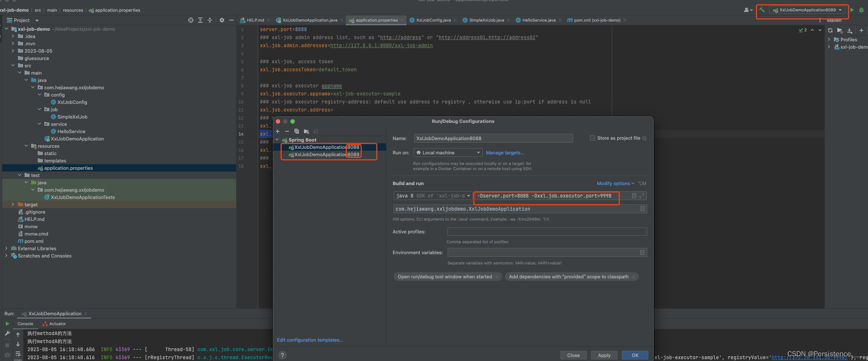868x361 pixels.
Task: Click browse icon in main class field
Action: 642,208
